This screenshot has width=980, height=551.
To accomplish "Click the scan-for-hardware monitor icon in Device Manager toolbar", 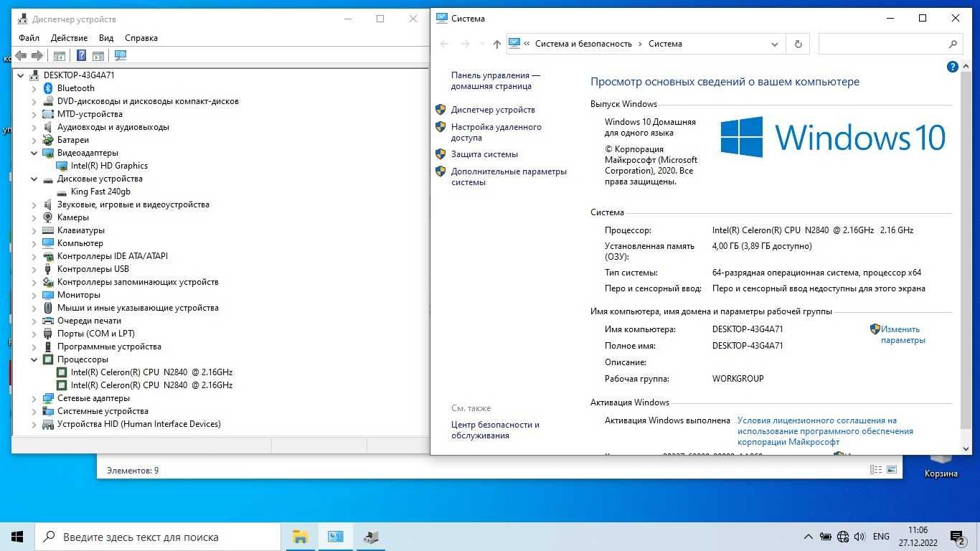I will click(x=120, y=55).
